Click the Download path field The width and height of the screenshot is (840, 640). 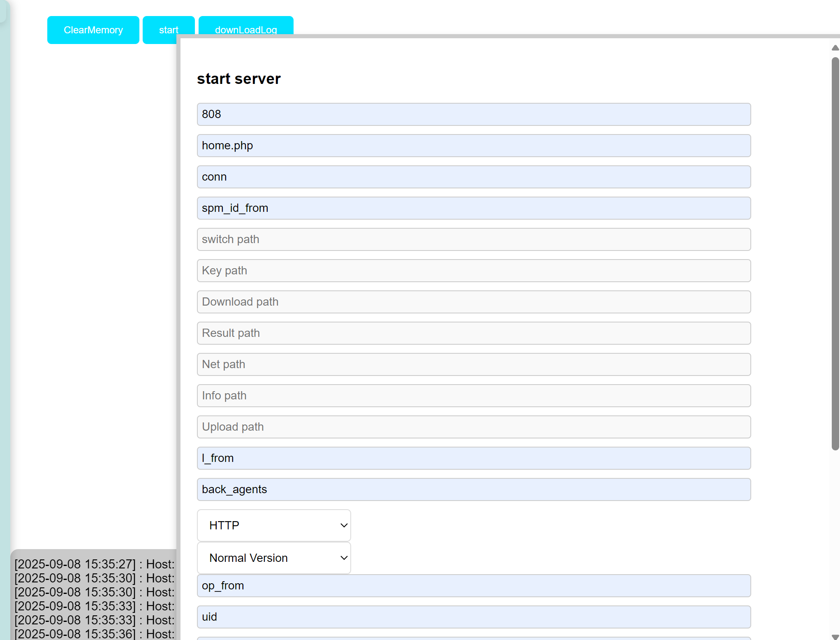tap(474, 302)
